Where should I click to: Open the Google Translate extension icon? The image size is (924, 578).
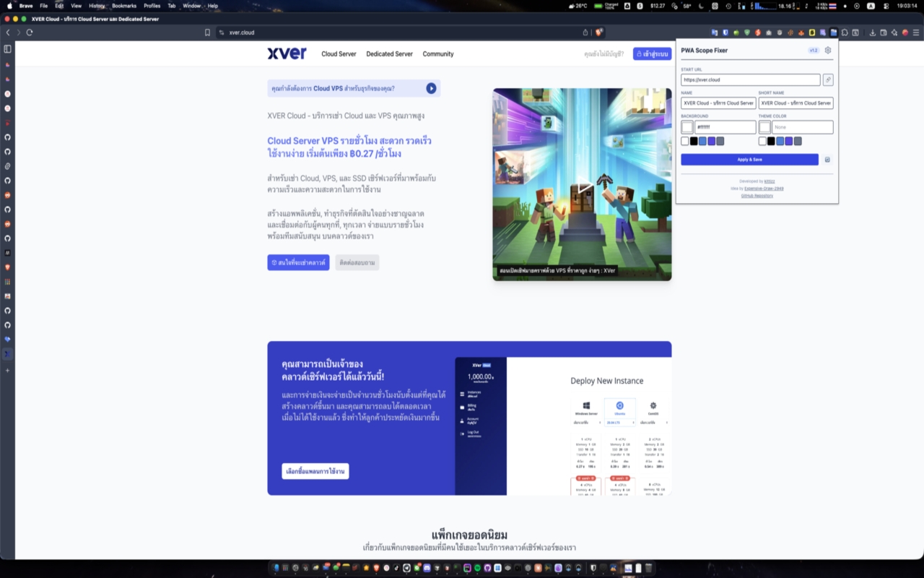[715, 33]
